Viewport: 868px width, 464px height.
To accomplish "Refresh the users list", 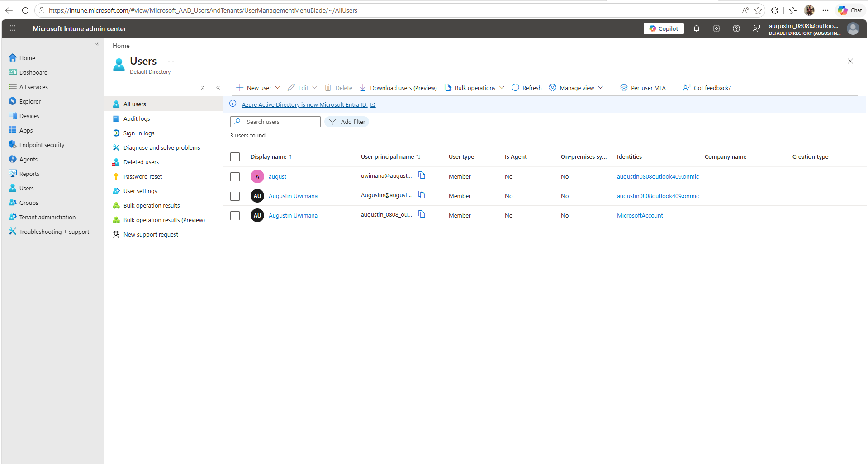I will coord(526,88).
